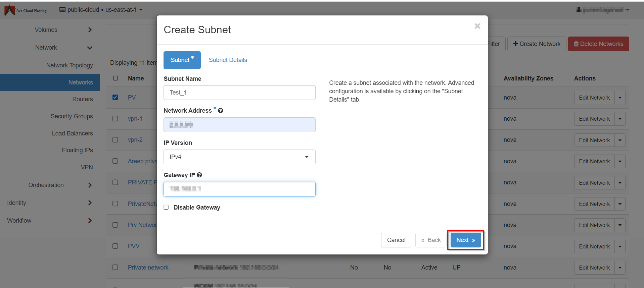The height and width of the screenshot is (288, 644).
Task: Cancel the Create Subnet dialog
Action: point(396,240)
